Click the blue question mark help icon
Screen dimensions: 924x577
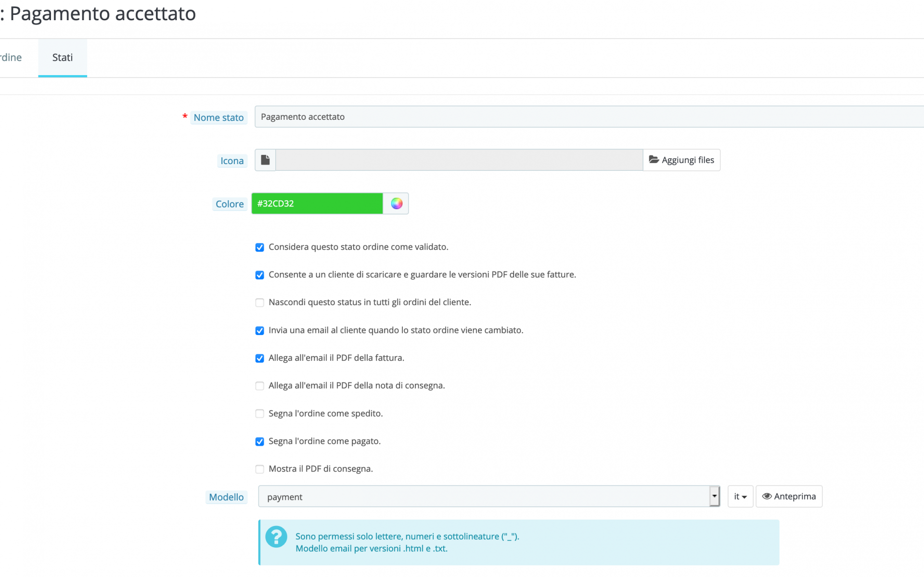pyautogui.click(x=276, y=537)
